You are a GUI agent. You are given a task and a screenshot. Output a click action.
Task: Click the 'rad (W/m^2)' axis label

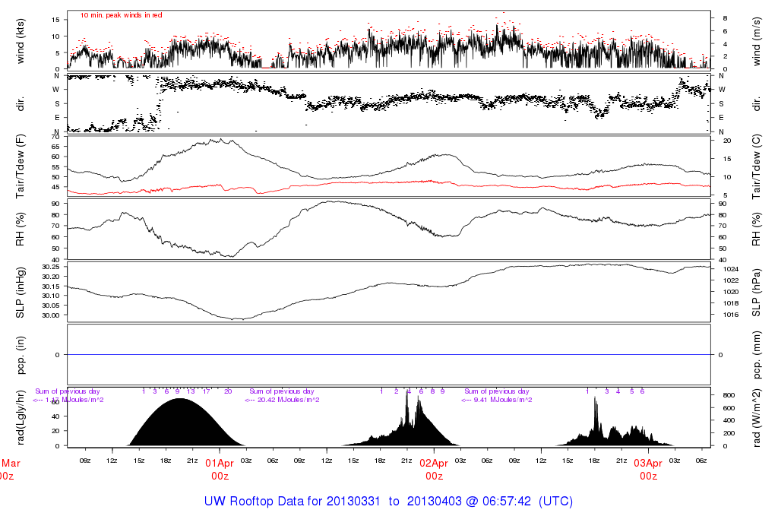tap(756, 418)
